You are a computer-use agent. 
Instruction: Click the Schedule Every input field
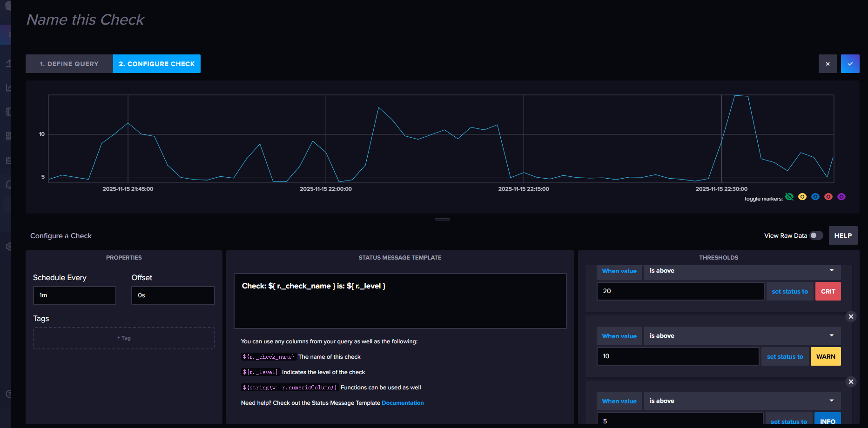(x=74, y=295)
